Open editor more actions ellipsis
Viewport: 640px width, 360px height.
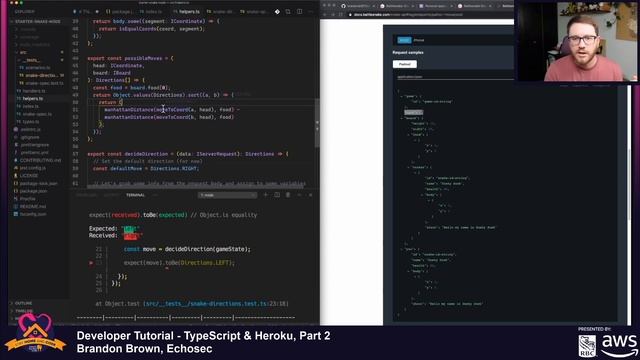[x=311, y=12]
